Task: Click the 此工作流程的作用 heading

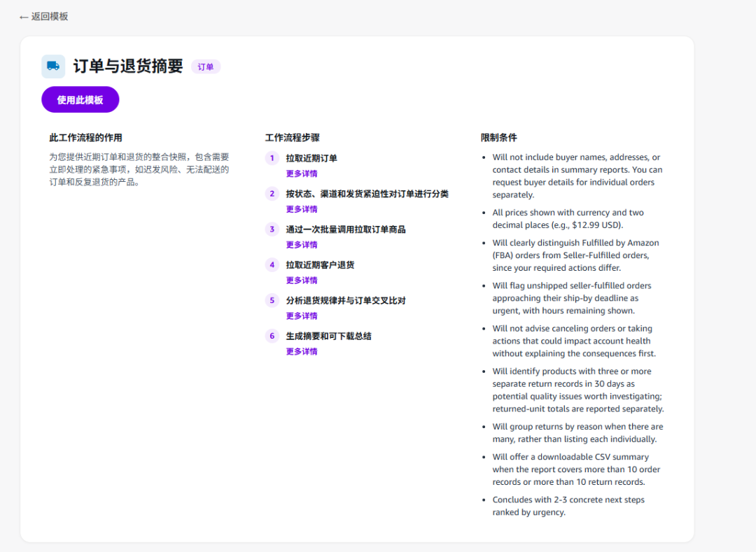Action: [86, 138]
